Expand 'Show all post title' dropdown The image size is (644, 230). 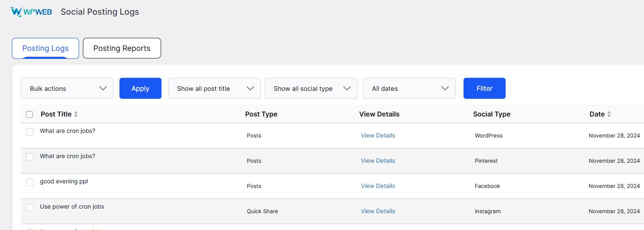(x=215, y=88)
